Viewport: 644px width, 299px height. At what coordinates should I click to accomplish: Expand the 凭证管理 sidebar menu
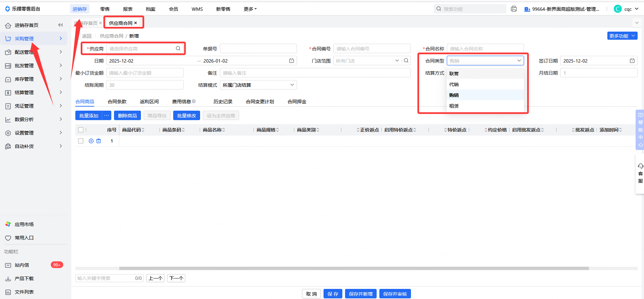[x=34, y=106]
